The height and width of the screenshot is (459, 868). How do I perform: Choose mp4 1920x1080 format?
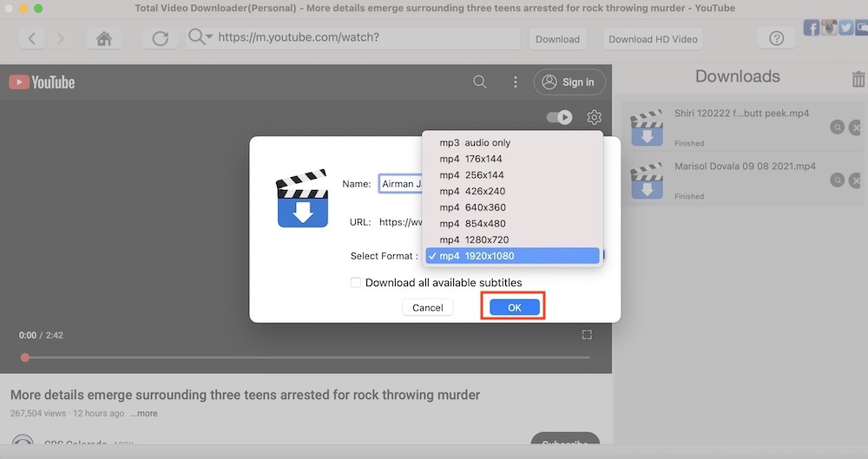tap(512, 256)
